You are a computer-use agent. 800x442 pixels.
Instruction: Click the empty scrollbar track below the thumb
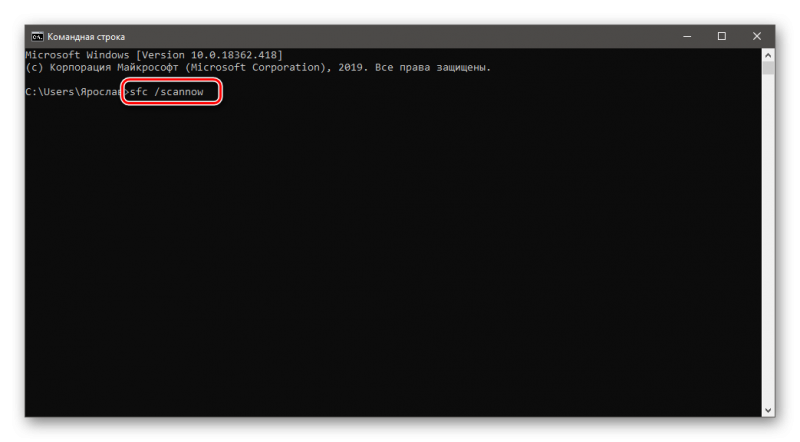[x=768, y=240]
